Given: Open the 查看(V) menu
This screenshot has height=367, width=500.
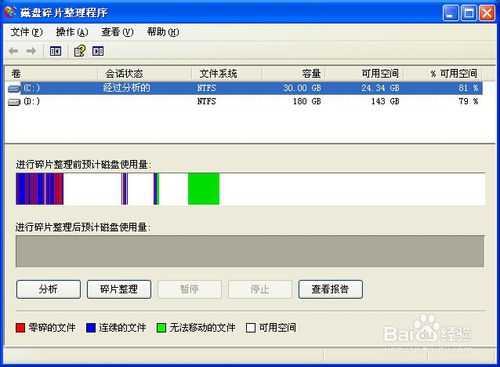Looking at the screenshot, I should [117, 32].
